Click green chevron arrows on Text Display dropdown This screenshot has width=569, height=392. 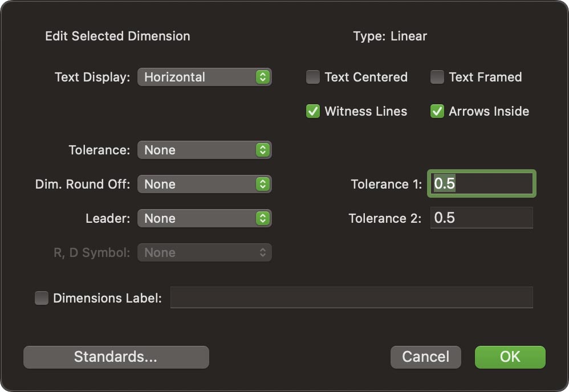262,77
